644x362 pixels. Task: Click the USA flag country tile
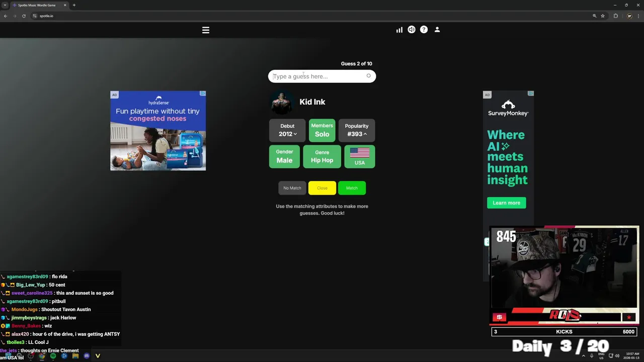coord(360,156)
